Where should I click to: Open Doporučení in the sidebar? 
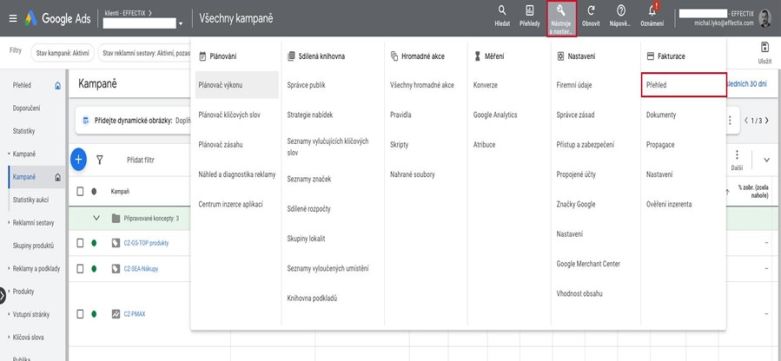point(26,108)
